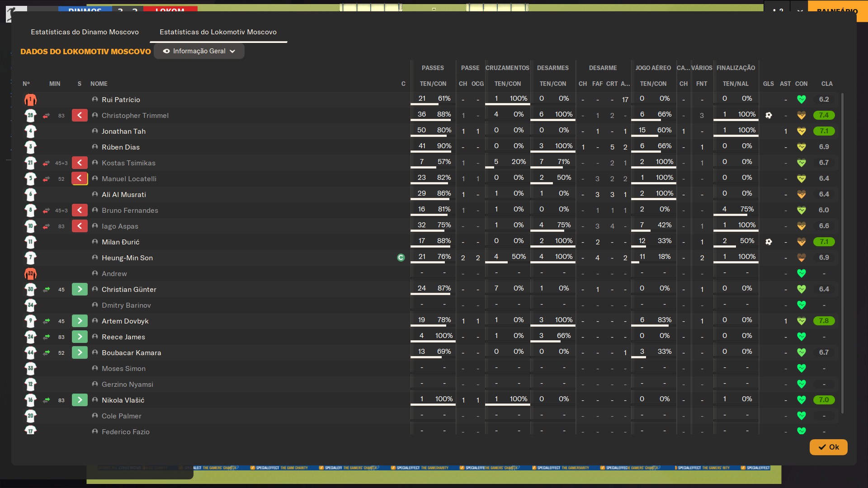Screen dimensions: 868x488
Task: Click the substituted-on arrow for Artem Dovbyk
Action: pyautogui.click(x=80, y=321)
